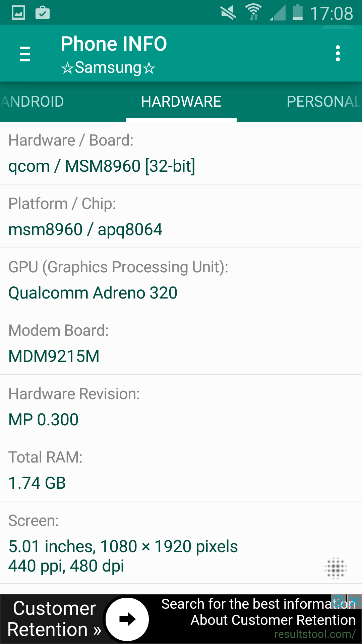Tap the muted sound status icon
Image resolution: width=362 pixels, height=644 pixels.
[229, 13]
